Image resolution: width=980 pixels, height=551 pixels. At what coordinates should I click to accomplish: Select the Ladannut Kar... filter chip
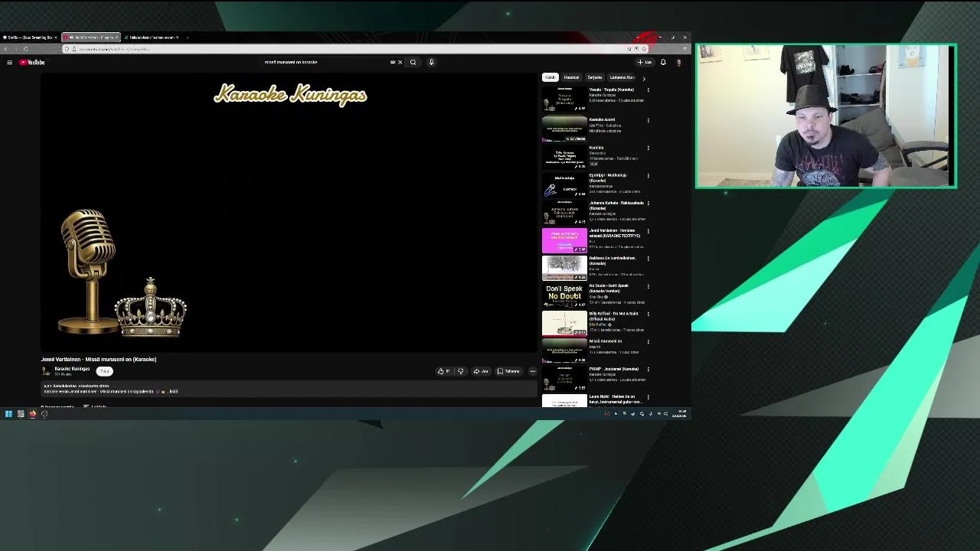tap(622, 77)
